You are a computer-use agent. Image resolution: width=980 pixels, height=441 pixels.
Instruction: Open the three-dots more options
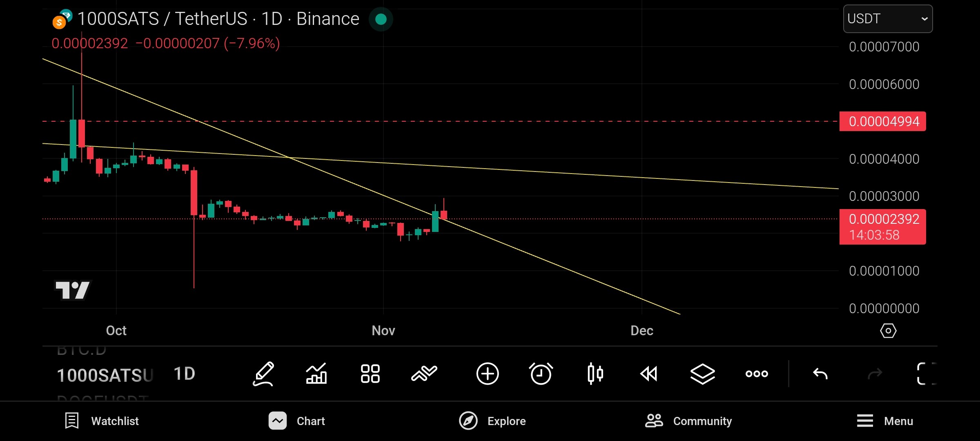click(757, 374)
